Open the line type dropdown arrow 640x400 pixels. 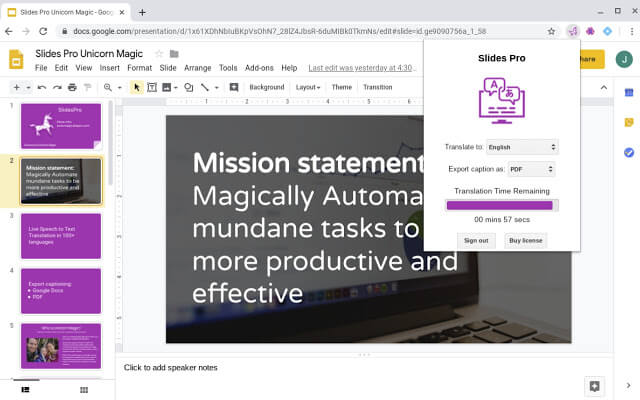click(217, 87)
